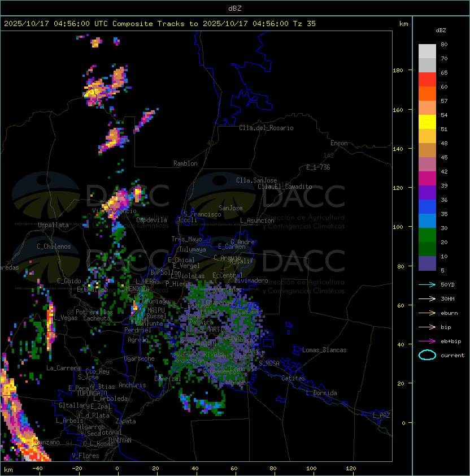Image resolution: width=470 pixels, height=476 pixels.
Task: Pick the light gray swatch below 80 dBZ
Action: (x=427, y=51)
